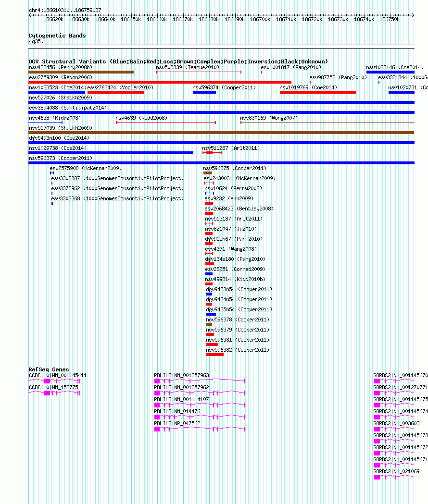428x504 pixels.
Task: Open nsv10624 (Perry2008) variant
Action: [234, 188]
